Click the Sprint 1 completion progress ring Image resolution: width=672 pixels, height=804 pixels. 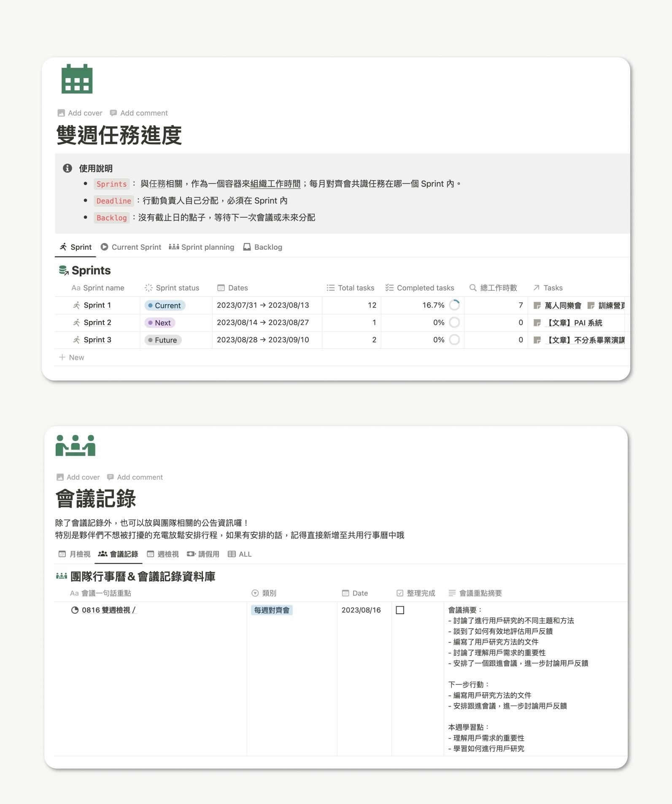[x=454, y=305]
